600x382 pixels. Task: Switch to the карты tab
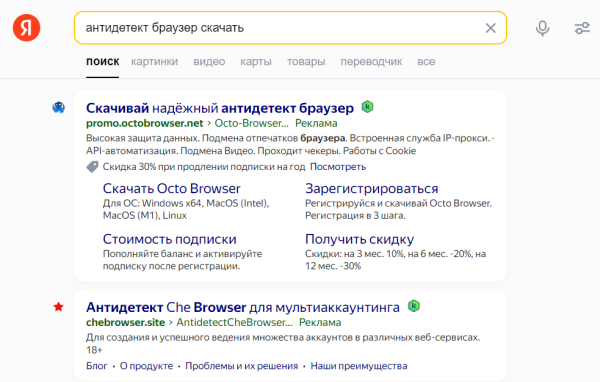pyautogui.click(x=256, y=62)
